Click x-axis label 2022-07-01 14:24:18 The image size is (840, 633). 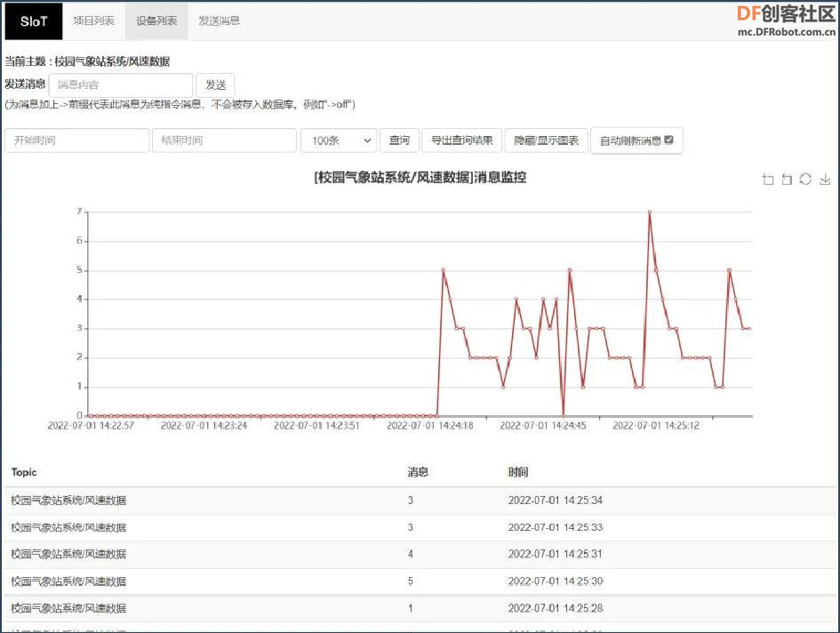tap(430, 426)
